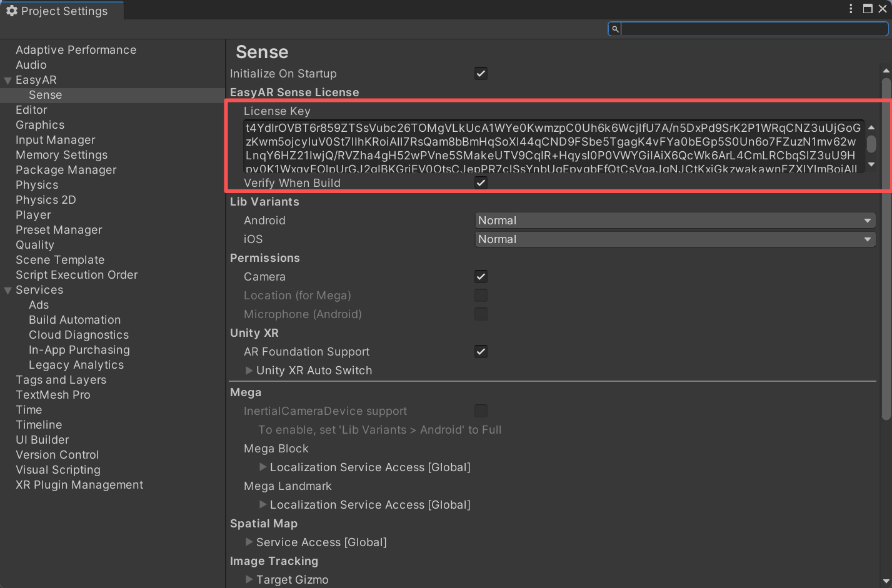Open Editor settings
The image size is (892, 588).
coord(31,110)
